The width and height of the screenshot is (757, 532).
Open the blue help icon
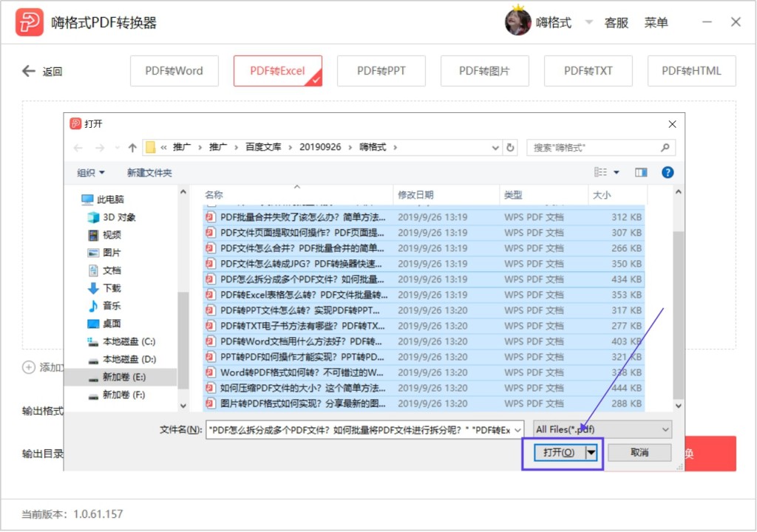point(668,172)
